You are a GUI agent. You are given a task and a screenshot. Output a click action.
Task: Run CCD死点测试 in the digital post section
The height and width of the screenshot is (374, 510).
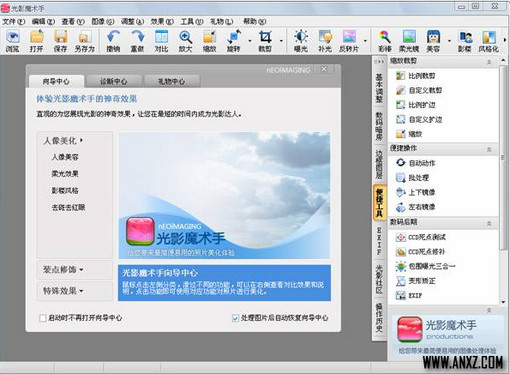420,237
